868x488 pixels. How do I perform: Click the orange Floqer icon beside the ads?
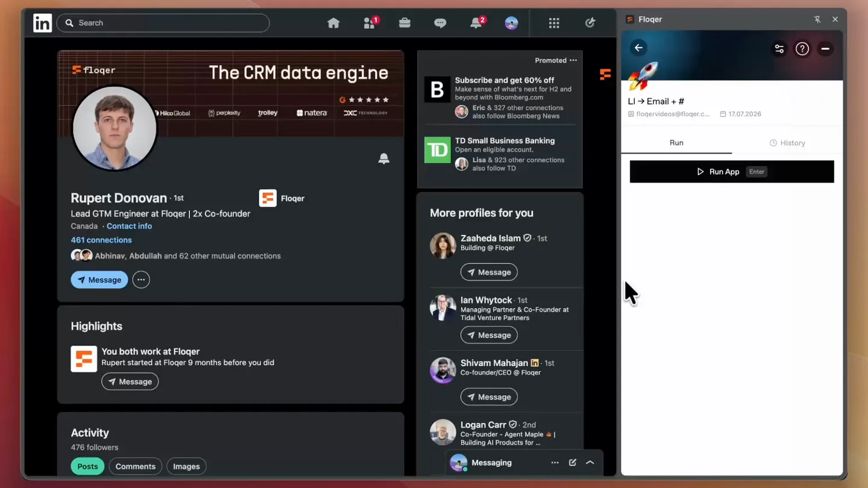click(605, 74)
